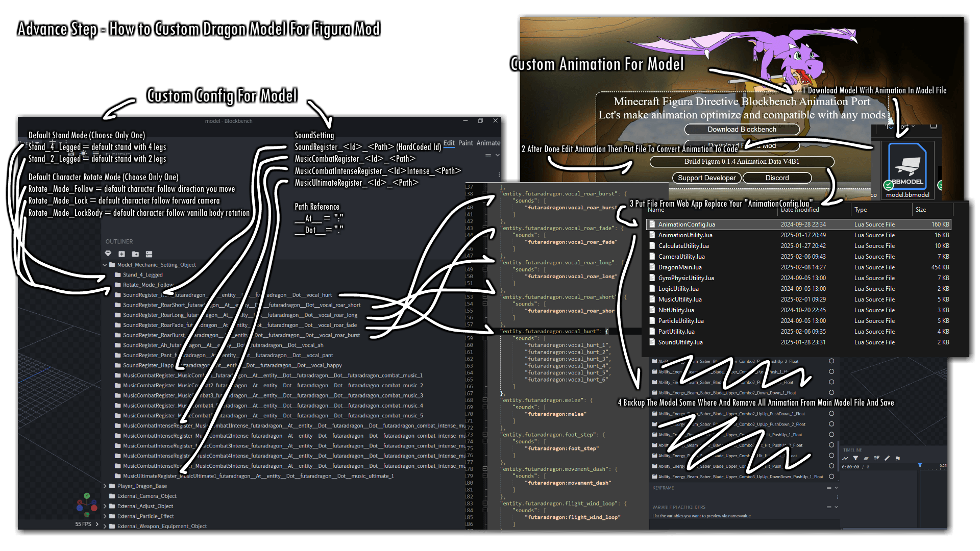Switch to the Paint mode tab
Screen dimensions: 980x551
465,143
